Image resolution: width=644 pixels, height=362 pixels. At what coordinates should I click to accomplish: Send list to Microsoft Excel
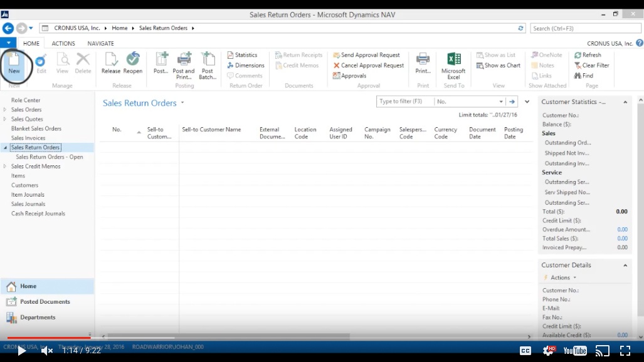click(x=453, y=66)
